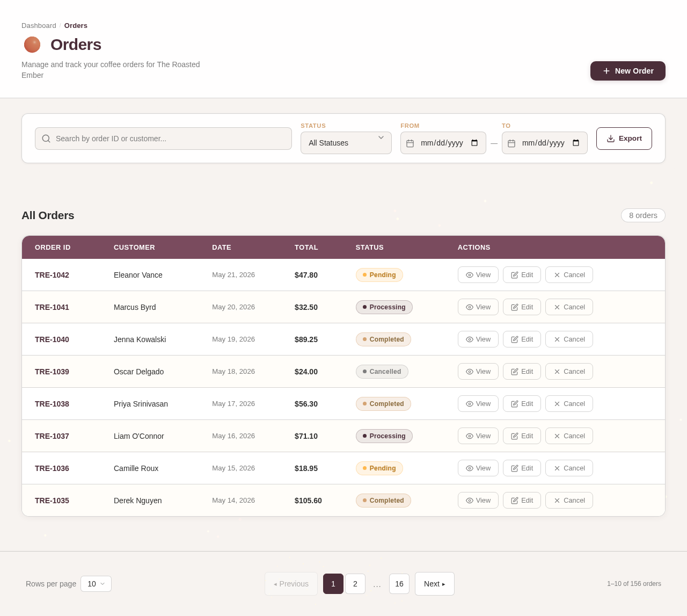Open the From date calendar picker icon
This screenshot has height=616, width=687.
(474, 143)
